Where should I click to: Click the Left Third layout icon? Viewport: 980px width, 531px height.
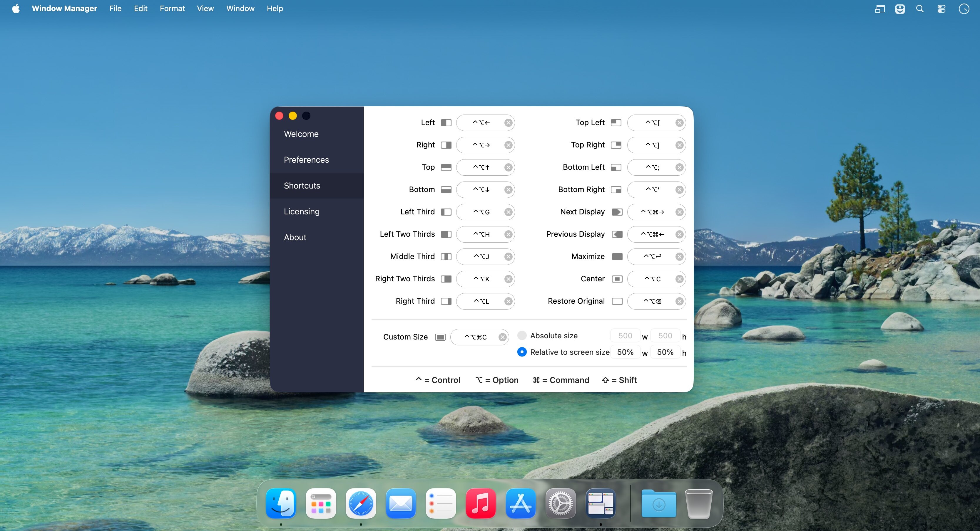(446, 212)
